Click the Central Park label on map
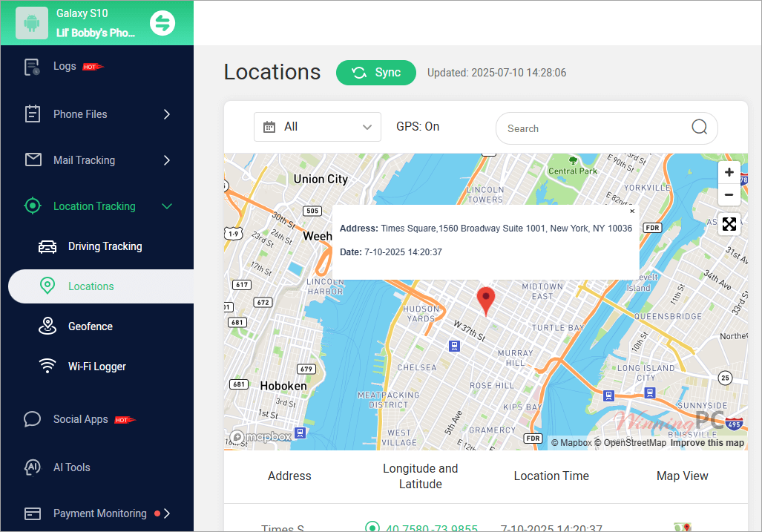 [x=573, y=171]
